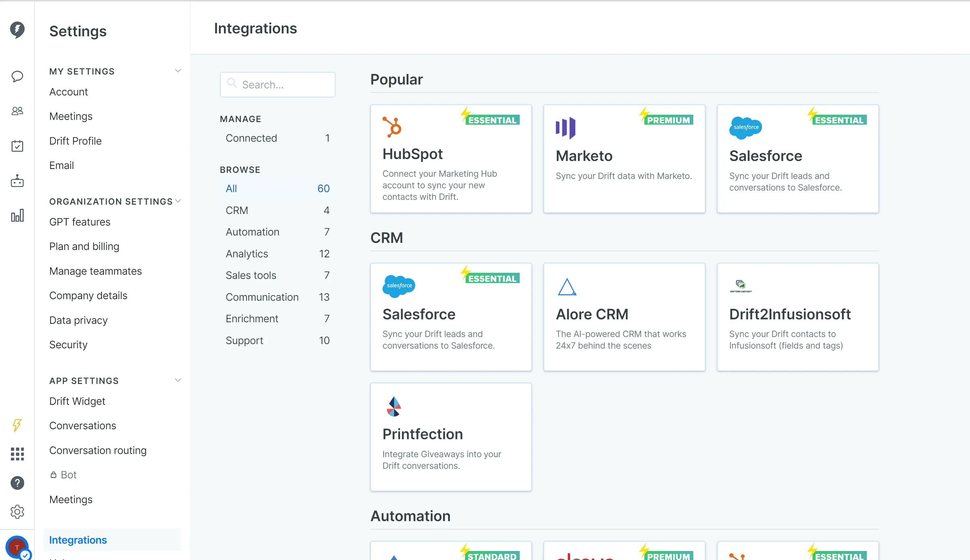The width and height of the screenshot is (970, 560).
Task: Open the help question mark icon
Action: coord(17,483)
